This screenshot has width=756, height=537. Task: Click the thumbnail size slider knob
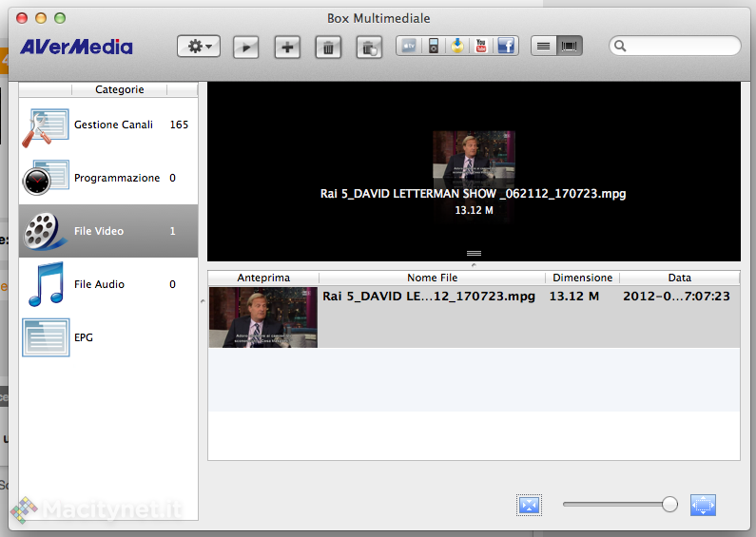669,505
